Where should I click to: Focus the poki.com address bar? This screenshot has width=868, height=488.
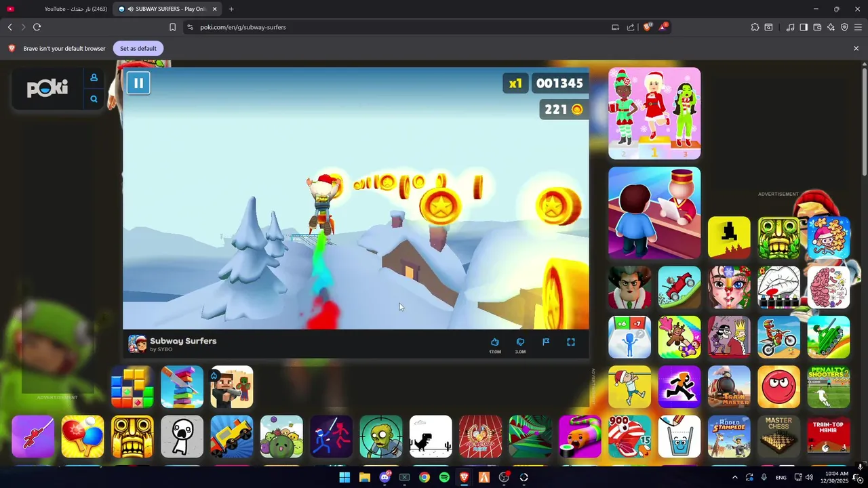tap(400, 27)
